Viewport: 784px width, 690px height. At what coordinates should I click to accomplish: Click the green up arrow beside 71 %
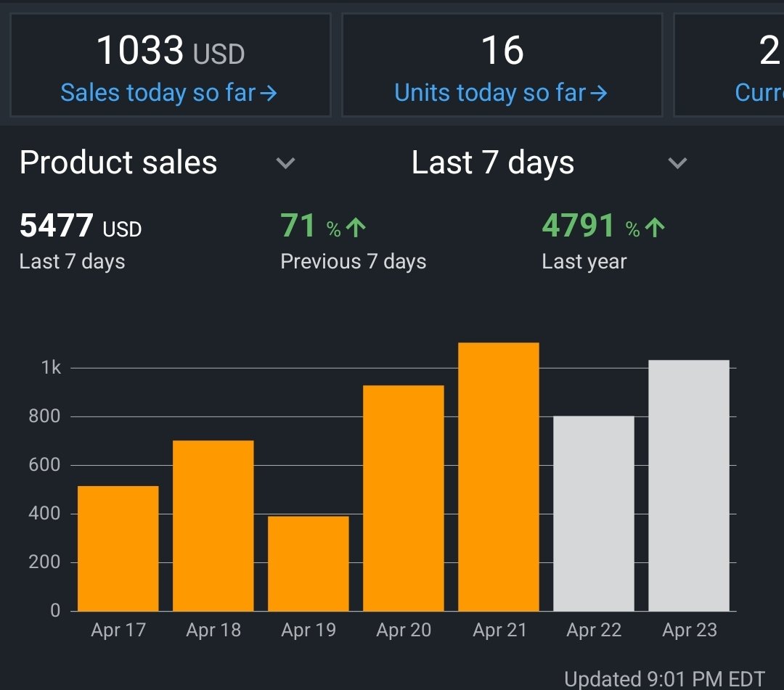coord(356,227)
